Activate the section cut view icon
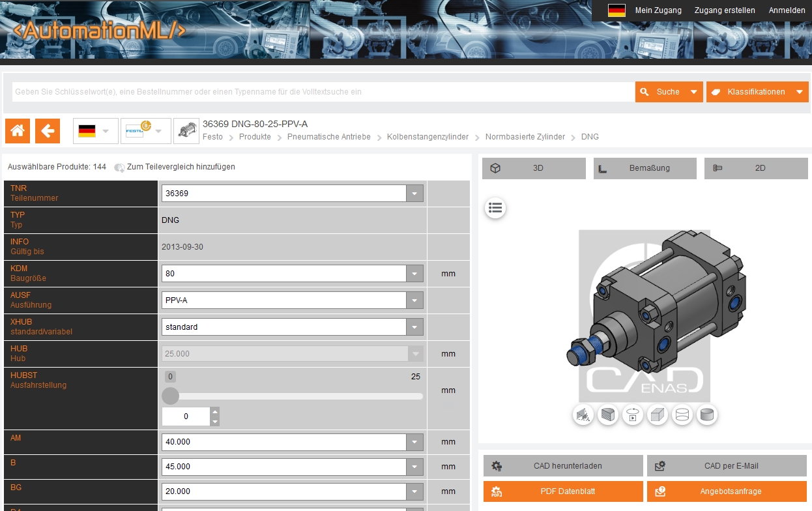This screenshot has height=511, width=812. (608, 415)
